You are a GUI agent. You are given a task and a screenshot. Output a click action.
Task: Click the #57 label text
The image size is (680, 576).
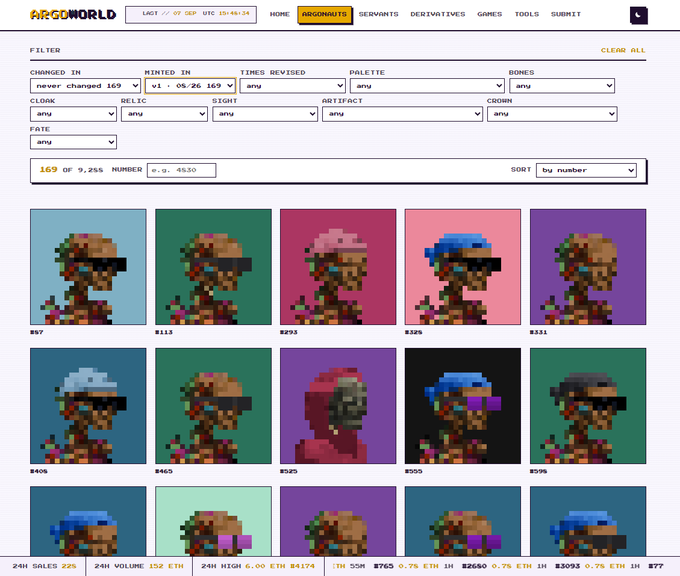point(36,332)
